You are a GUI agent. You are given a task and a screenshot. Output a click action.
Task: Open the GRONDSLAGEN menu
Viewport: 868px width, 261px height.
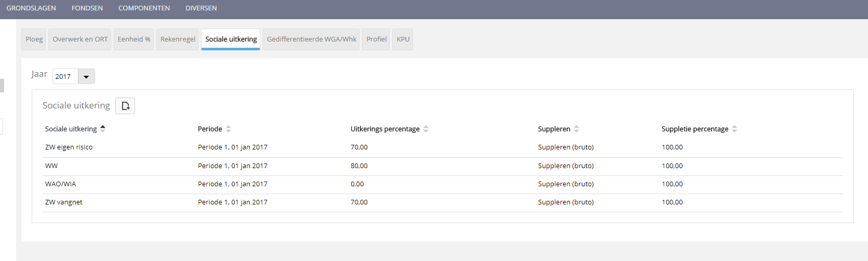(31, 8)
